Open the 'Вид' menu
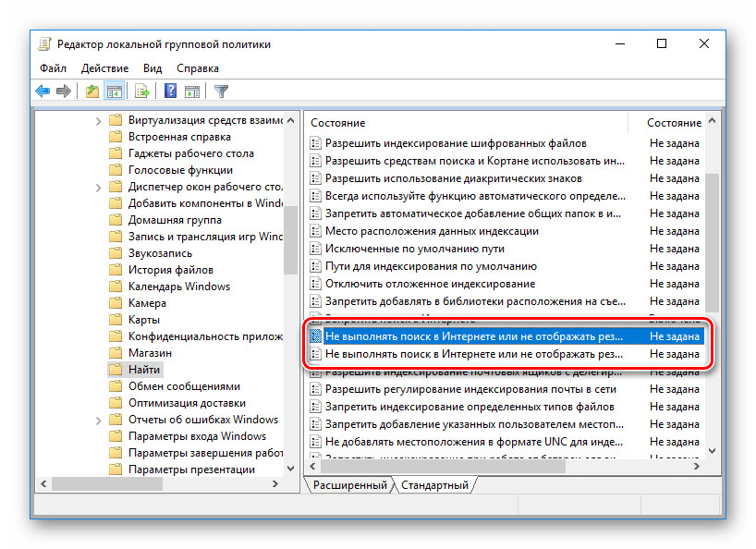The width and height of the screenshot is (756, 549). coord(152,68)
